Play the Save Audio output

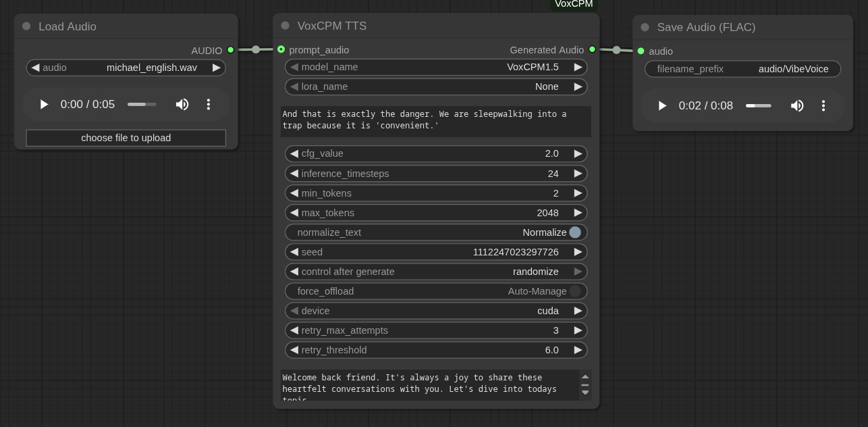662,105
